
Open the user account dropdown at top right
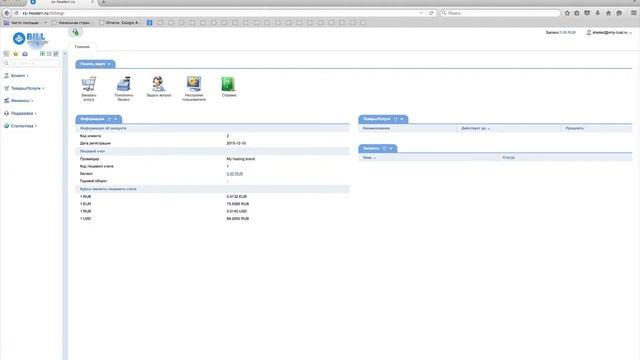[609, 32]
